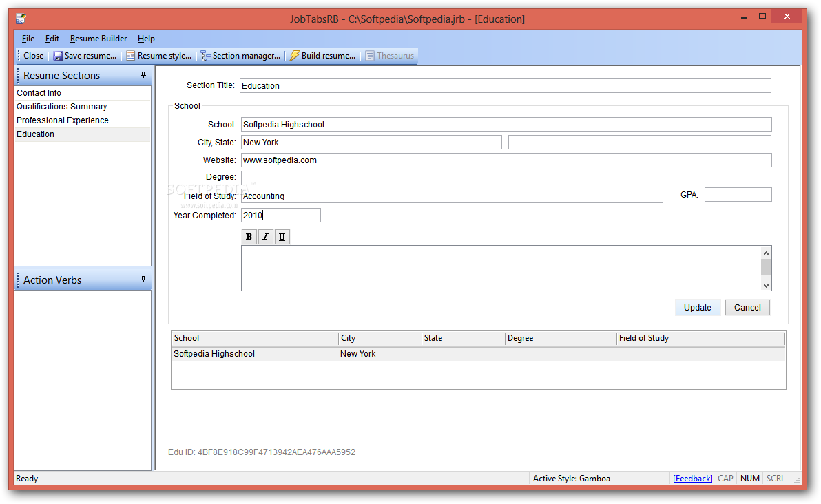Click the description text area
Viewport: 821px width, 504px height.
click(501, 268)
